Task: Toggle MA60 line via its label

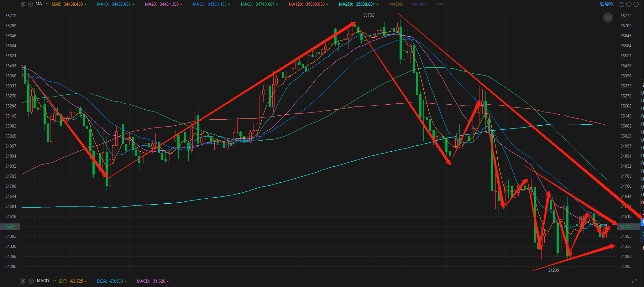Action: click(x=247, y=4)
